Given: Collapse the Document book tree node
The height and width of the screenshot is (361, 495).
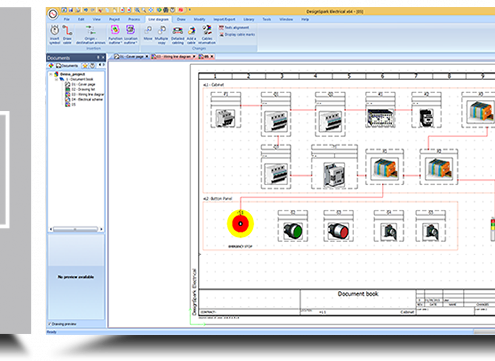Looking at the screenshot, I should (x=56, y=79).
